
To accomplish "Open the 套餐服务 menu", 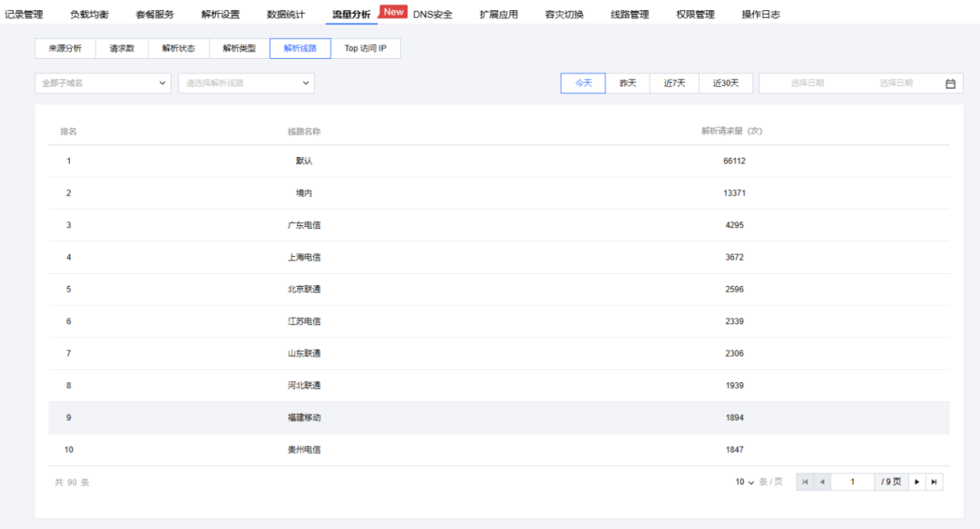I will (155, 15).
